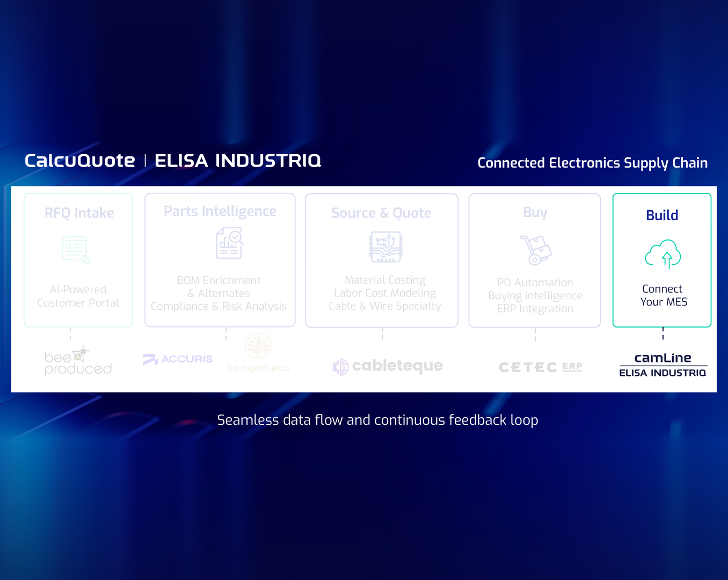Click the Build cloud upload icon
Viewport: 728px width, 580px height.
pyautogui.click(x=663, y=254)
